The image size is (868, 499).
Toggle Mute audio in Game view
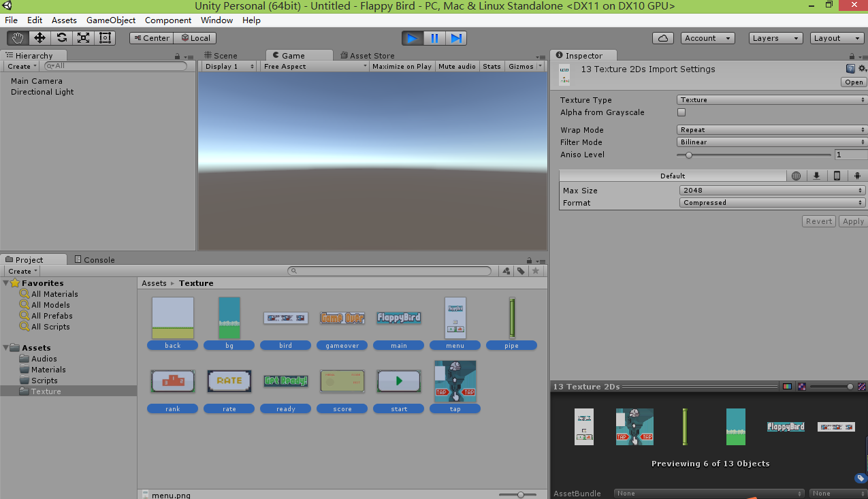point(457,67)
